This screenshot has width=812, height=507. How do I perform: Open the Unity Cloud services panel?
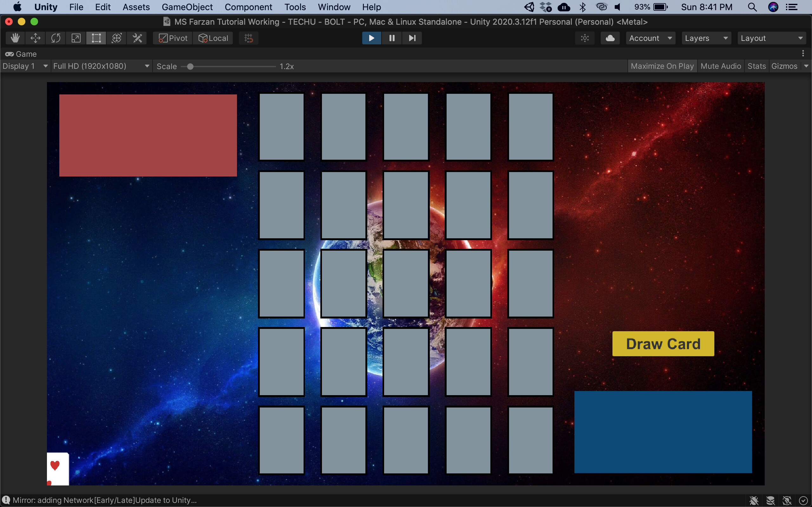point(610,38)
